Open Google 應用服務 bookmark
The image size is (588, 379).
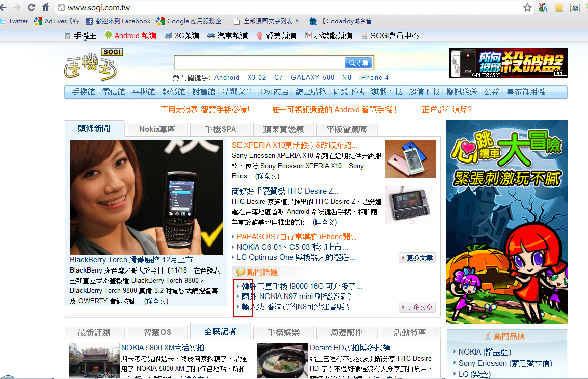coord(192,21)
